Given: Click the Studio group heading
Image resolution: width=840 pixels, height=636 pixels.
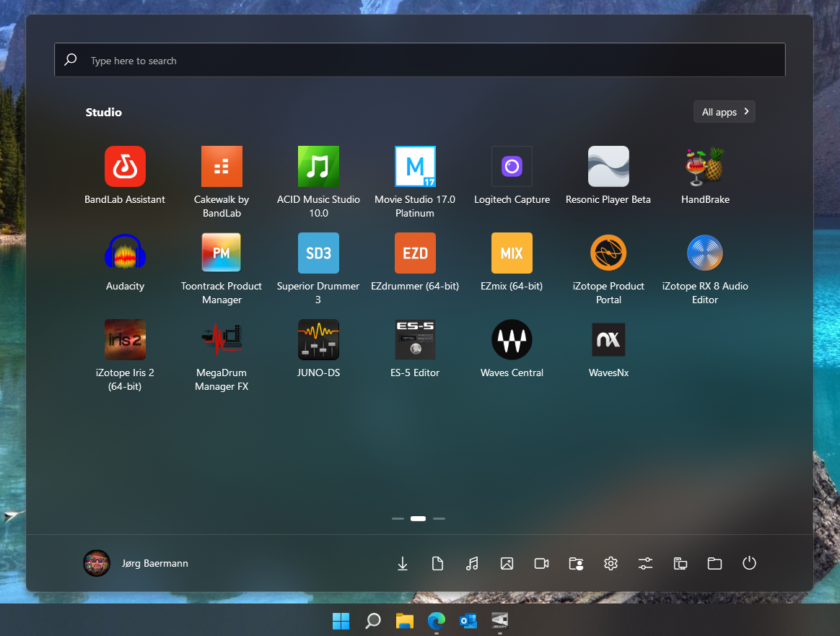Looking at the screenshot, I should 104,112.
